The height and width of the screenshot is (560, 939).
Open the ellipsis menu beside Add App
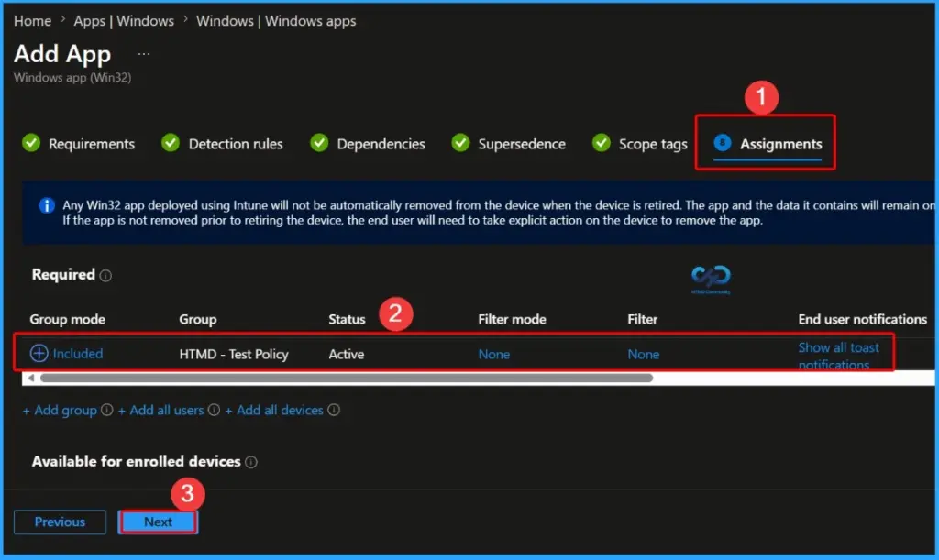pos(144,54)
